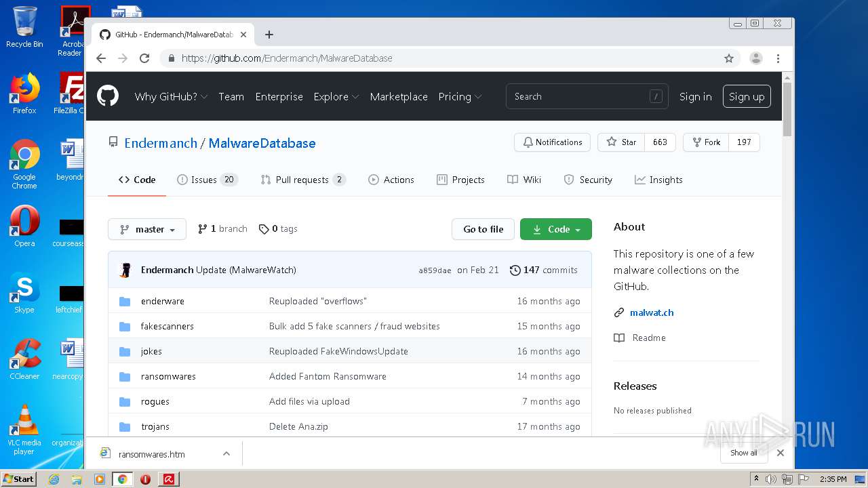Screen dimensions: 868x488
Task: Expand the Explore dropdown menu
Action: click(x=336, y=96)
